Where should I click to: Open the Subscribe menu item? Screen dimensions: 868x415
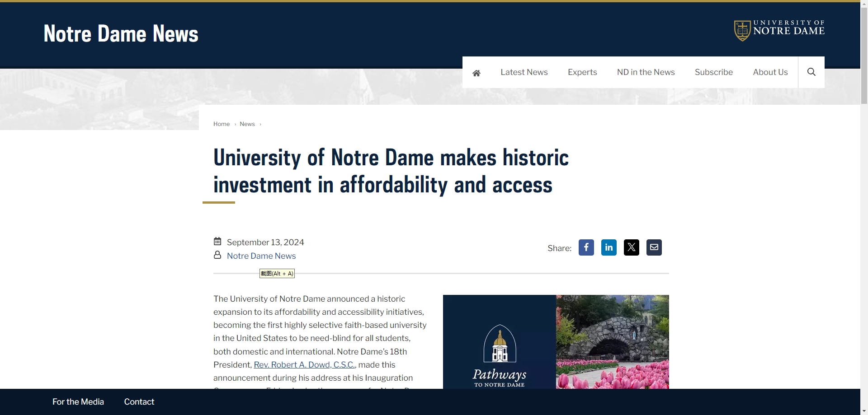click(x=714, y=72)
